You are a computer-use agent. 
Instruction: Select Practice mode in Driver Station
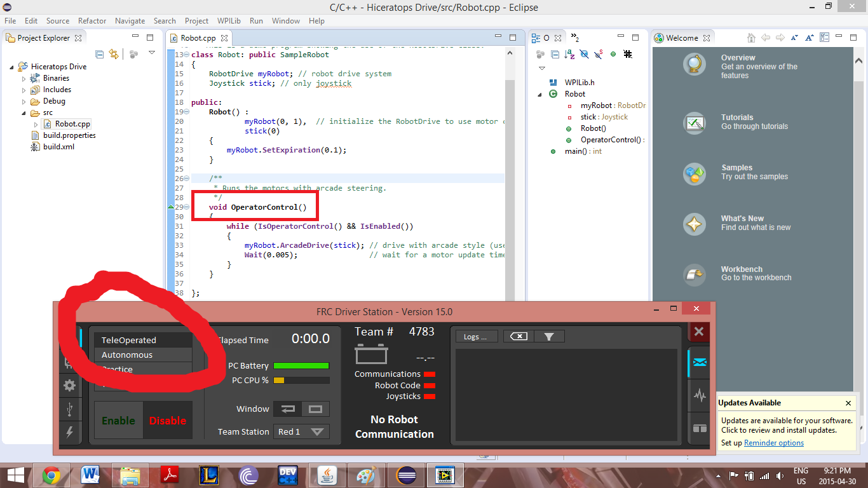(143, 369)
